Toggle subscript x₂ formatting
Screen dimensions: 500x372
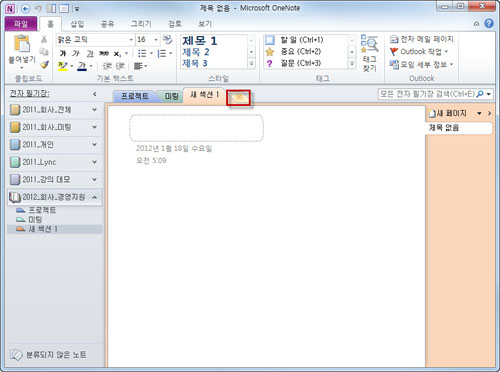tap(117, 54)
